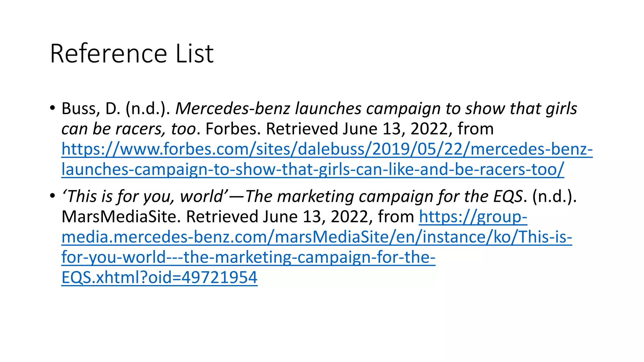Open the forbes.com article hyperlink
The width and height of the screenshot is (644, 362).
(327, 159)
